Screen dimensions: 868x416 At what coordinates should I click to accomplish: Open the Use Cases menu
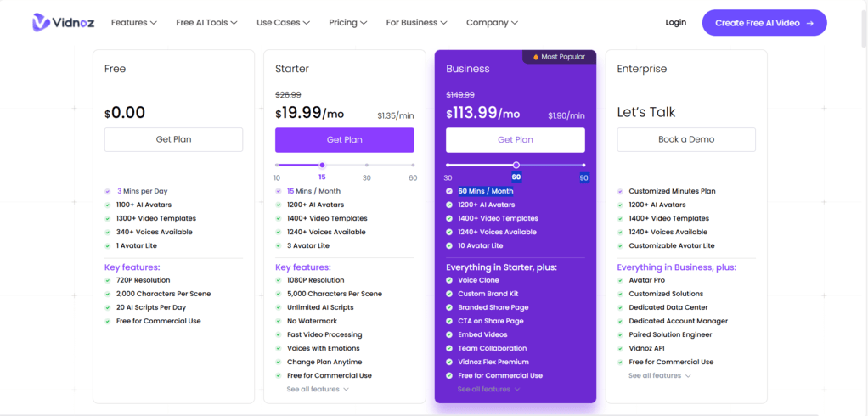point(283,23)
